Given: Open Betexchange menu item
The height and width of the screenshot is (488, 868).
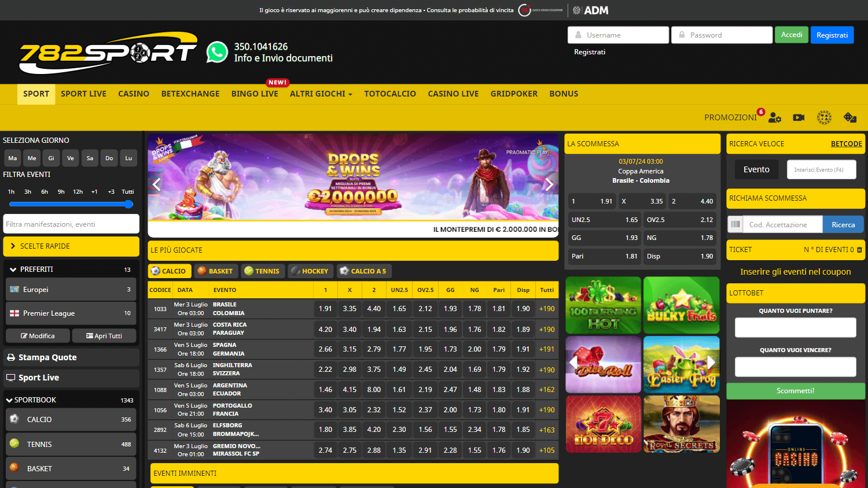Looking at the screenshot, I should (190, 94).
